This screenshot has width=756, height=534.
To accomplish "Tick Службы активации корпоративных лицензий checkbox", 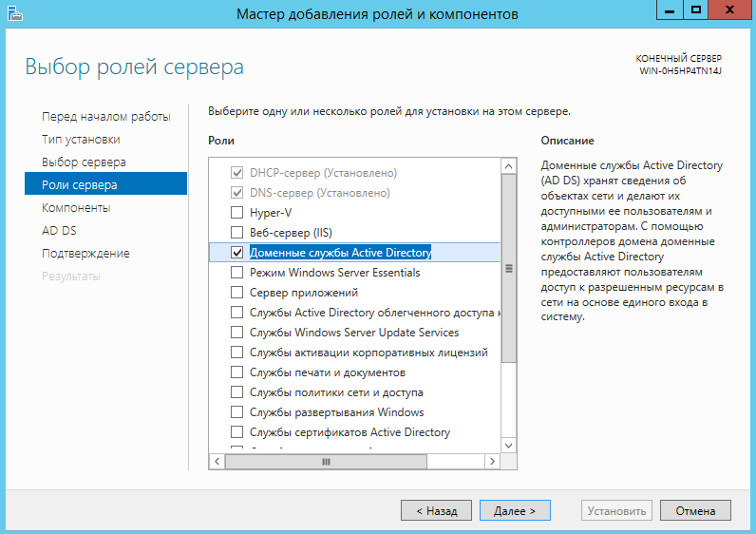I will click(x=236, y=353).
